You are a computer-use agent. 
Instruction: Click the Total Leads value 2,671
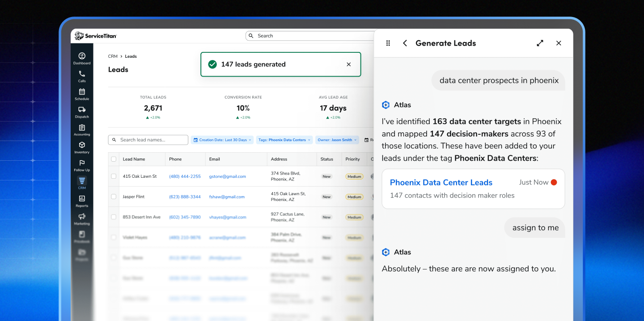[x=153, y=108]
